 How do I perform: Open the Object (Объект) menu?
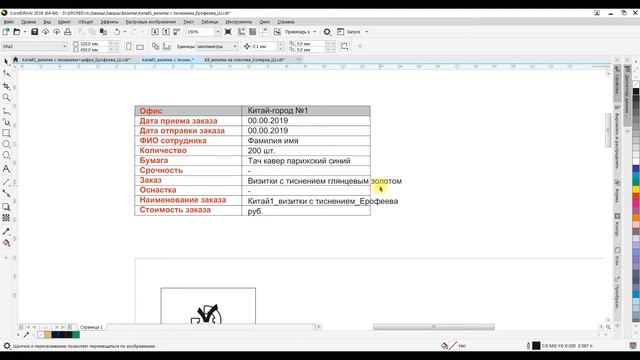[86, 22]
